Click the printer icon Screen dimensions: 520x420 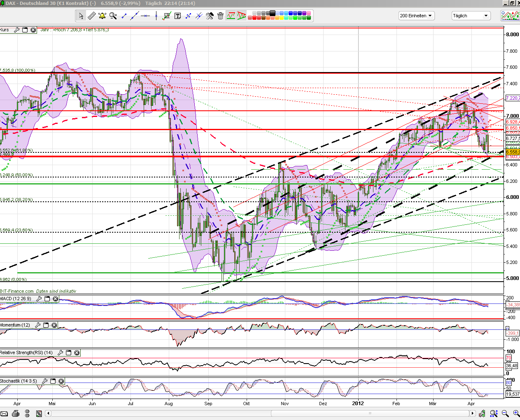(x=16, y=413)
